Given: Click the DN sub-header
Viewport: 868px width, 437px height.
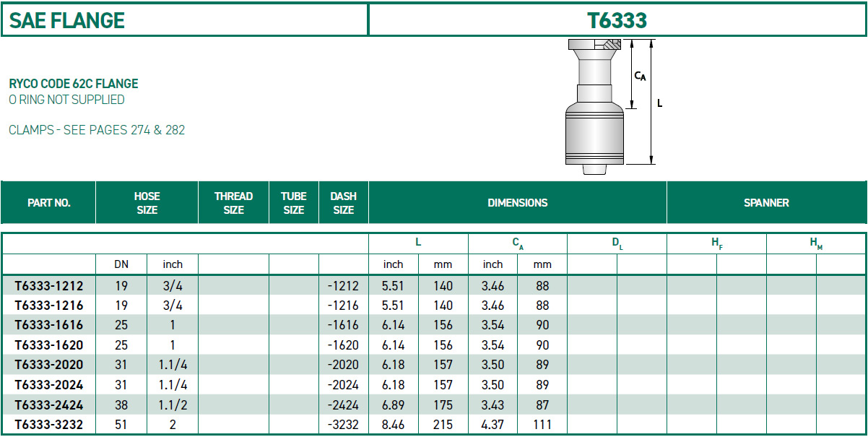Looking at the screenshot, I should point(121,264).
